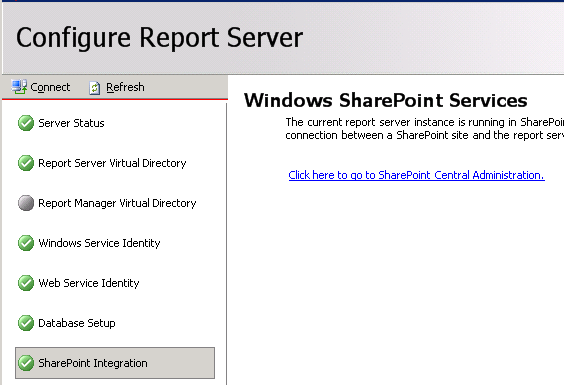Click gray status icon beside Report Manager Virtual Directory
The image size is (564, 385).
26,203
